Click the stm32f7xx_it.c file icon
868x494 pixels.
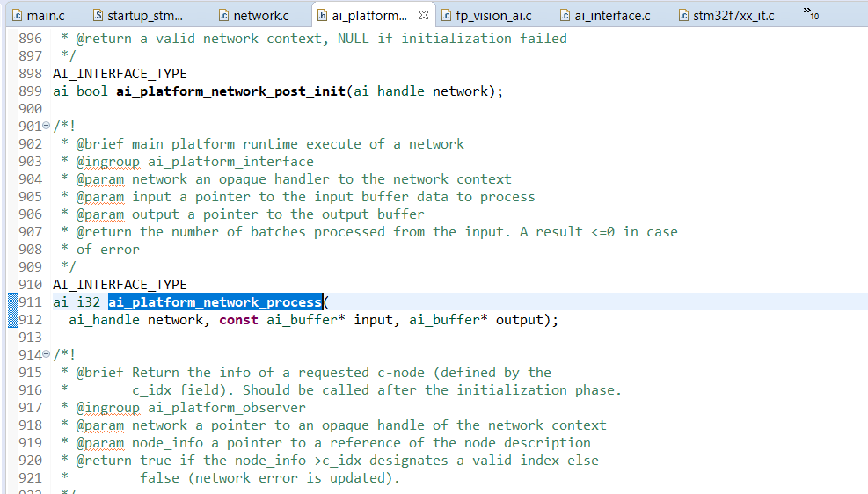pos(683,16)
